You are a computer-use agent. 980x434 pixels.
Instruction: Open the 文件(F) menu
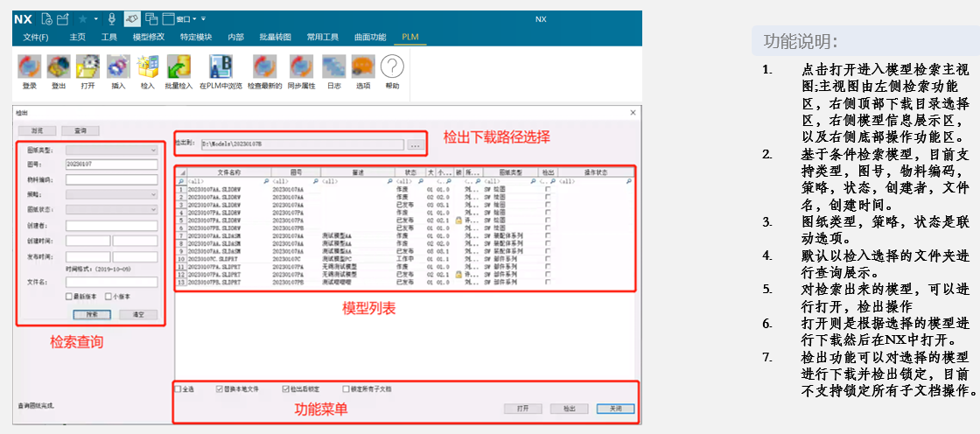(x=36, y=37)
